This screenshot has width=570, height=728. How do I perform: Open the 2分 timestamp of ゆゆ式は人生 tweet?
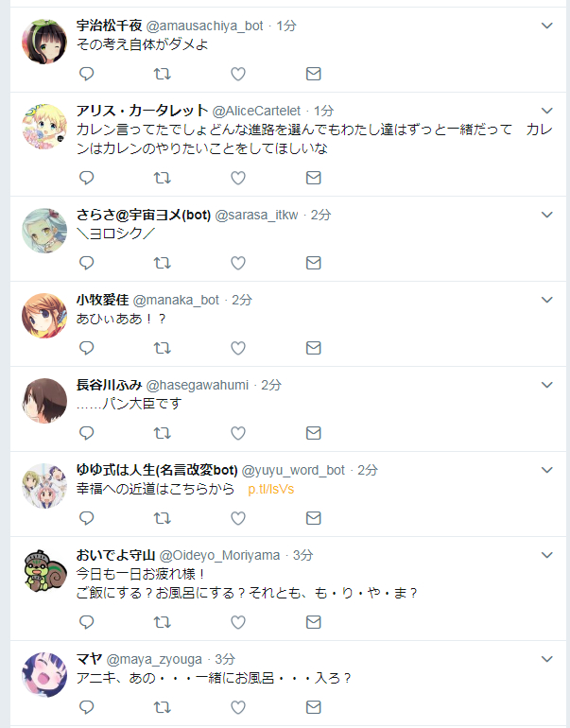368,470
